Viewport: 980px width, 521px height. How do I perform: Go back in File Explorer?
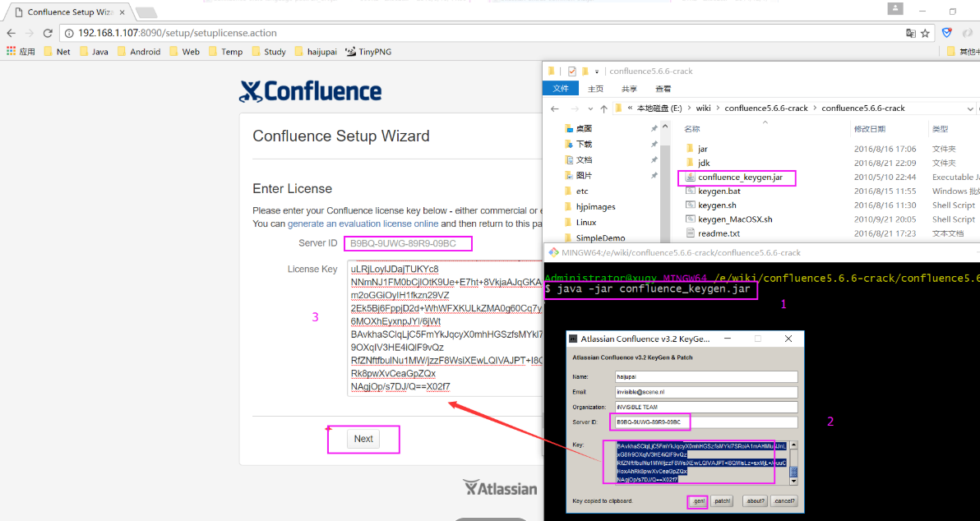554,108
